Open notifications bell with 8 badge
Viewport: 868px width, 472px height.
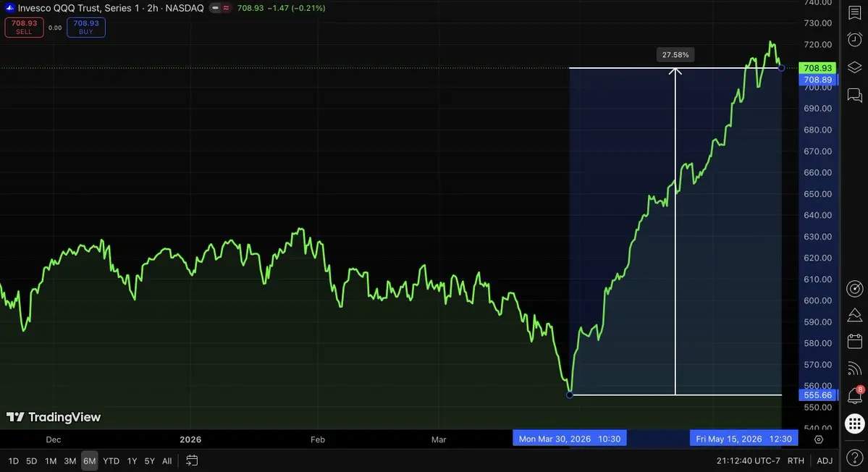click(855, 395)
